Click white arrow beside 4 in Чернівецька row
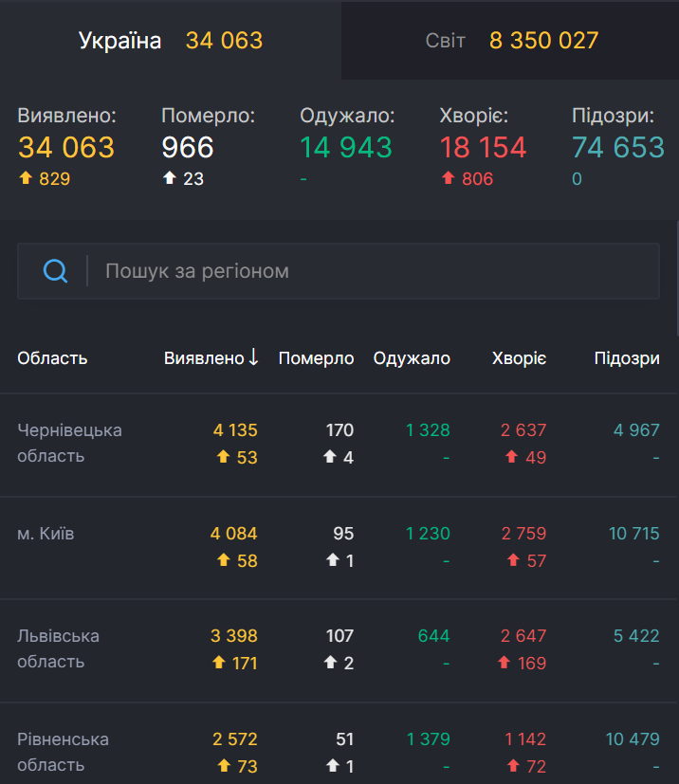The width and height of the screenshot is (679, 784). click(x=330, y=457)
